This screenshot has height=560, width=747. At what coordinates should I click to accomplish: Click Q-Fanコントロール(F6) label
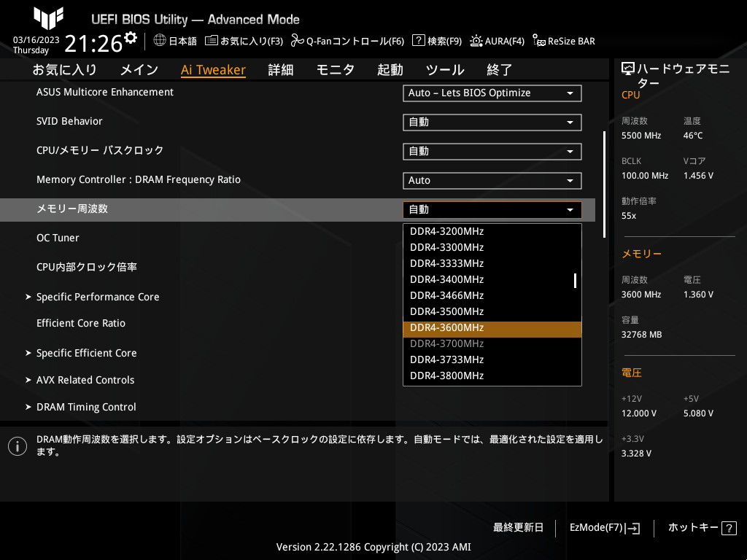[355, 41]
